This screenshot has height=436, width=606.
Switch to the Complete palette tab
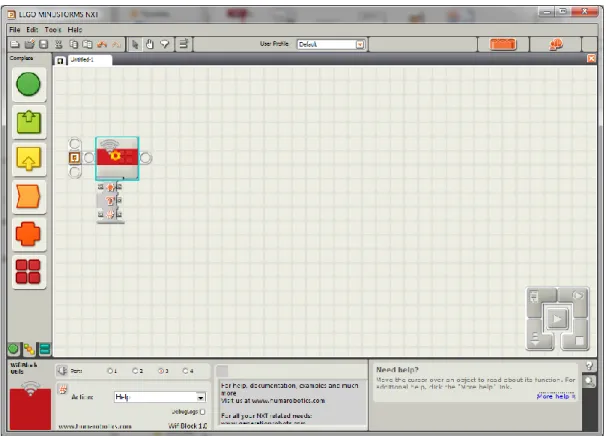(29, 349)
